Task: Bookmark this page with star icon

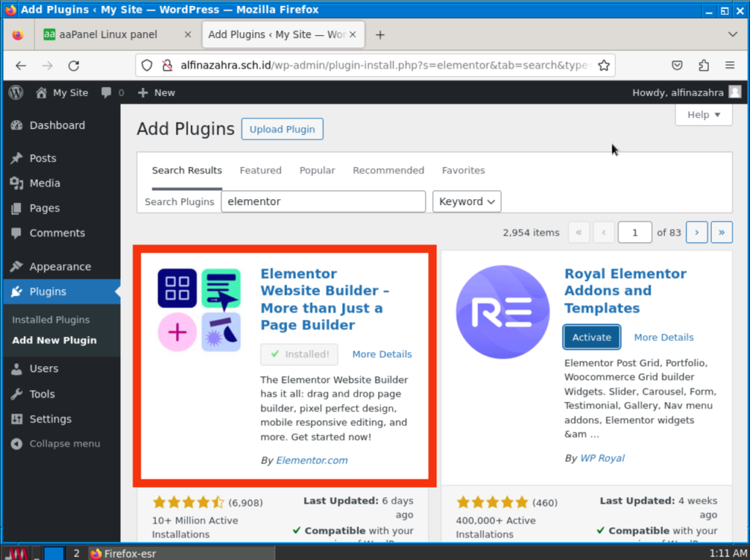Action: (604, 65)
